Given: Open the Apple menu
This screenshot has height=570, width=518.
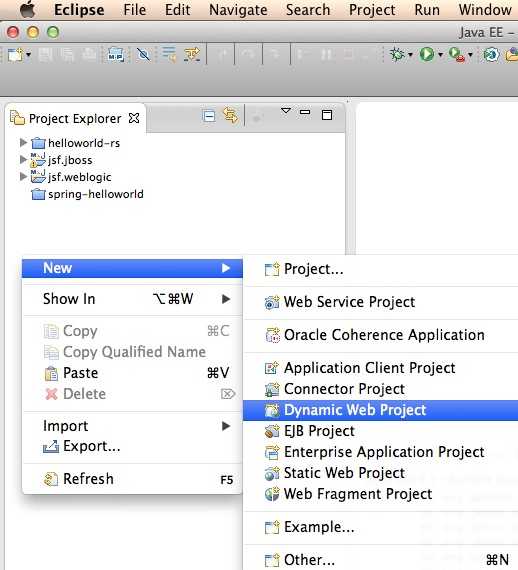Looking at the screenshot, I should click(28, 9).
